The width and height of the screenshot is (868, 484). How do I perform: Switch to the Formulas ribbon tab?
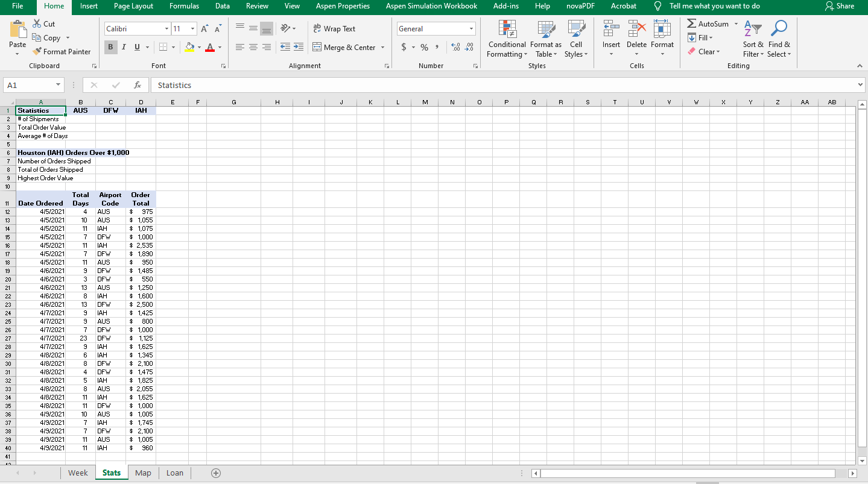pos(184,7)
